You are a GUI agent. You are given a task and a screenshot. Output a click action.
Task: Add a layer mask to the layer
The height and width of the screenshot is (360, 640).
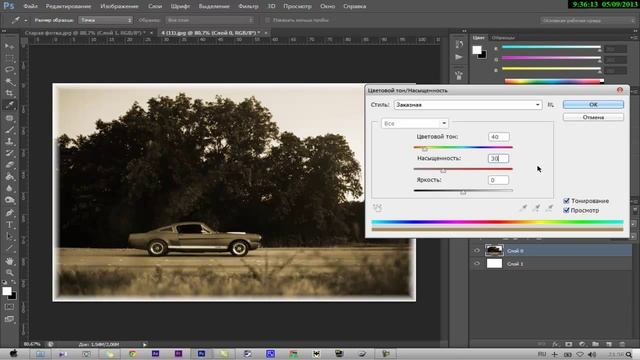568,344
